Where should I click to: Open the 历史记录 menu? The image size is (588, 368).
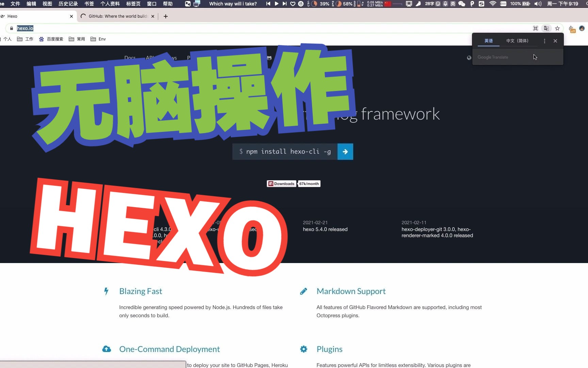[x=68, y=4]
